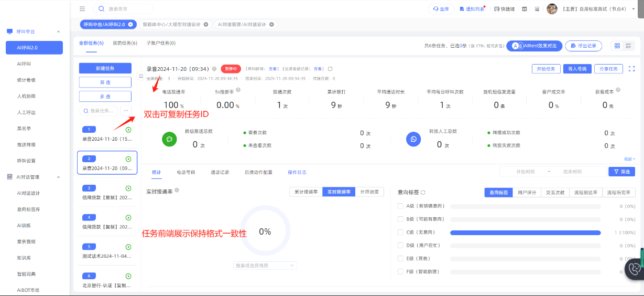Switch to list view icon
Image resolution: width=644 pixels, height=296 pixels.
pyautogui.click(x=629, y=46)
